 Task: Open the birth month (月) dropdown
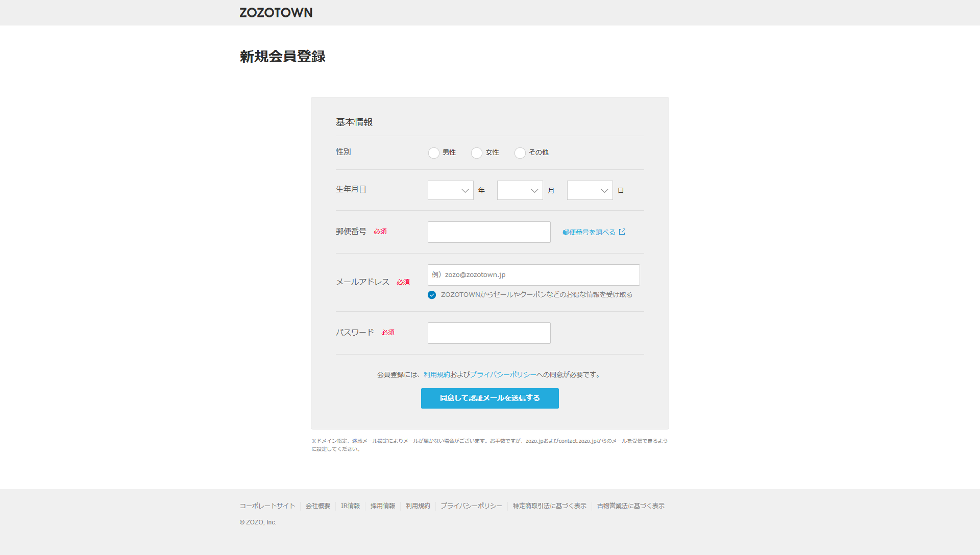click(520, 190)
